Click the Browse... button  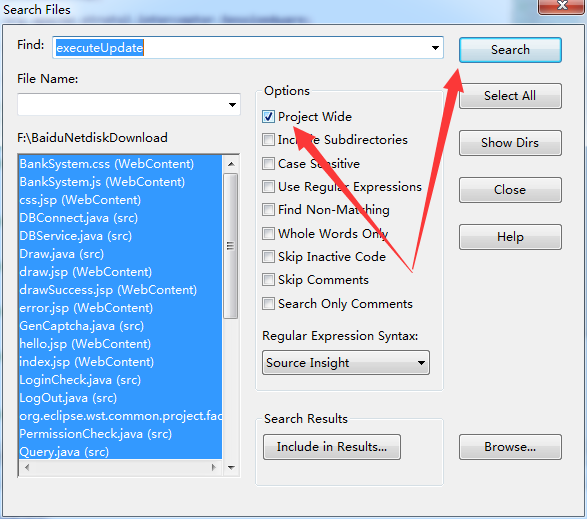(510, 447)
